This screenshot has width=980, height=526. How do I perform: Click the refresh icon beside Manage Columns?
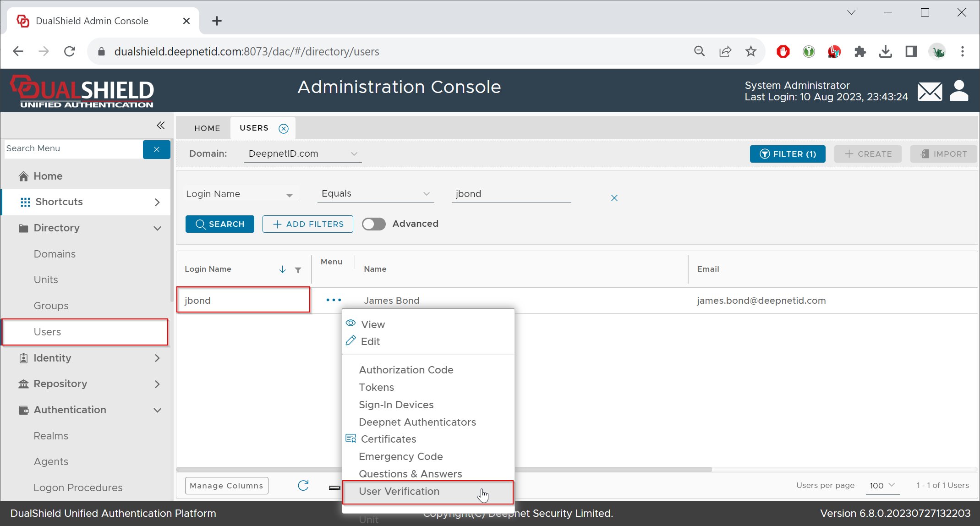pyautogui.click(x=303, y=486)
